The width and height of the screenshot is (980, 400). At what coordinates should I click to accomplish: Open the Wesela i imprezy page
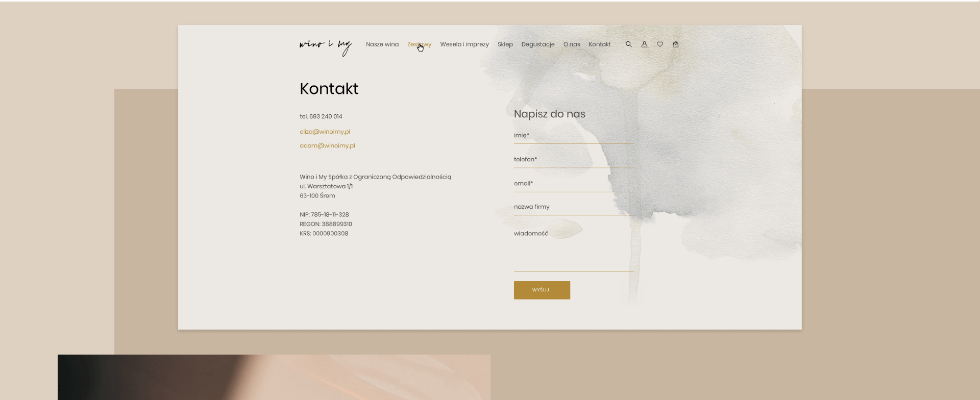(464, 44)
